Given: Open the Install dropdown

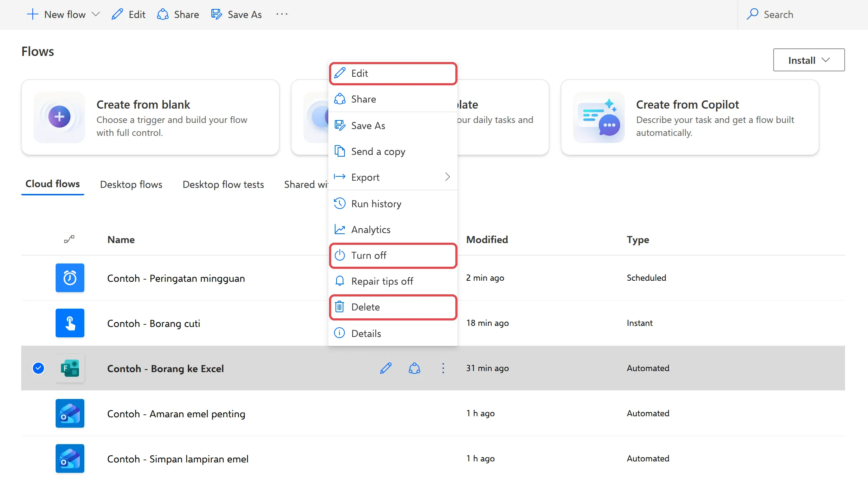Looking at the screenshot, I should 809,60.
